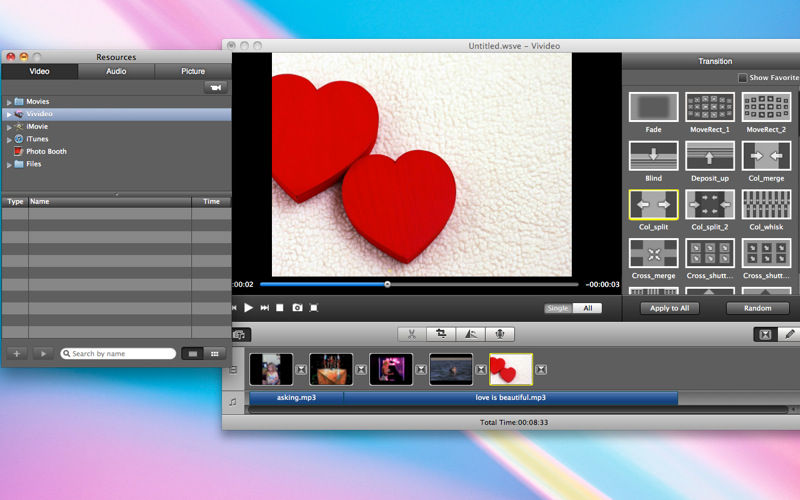Viewport: 800px width, 500px height.
Task: Expand the iTunes item
Action: [x=9, y=139]
